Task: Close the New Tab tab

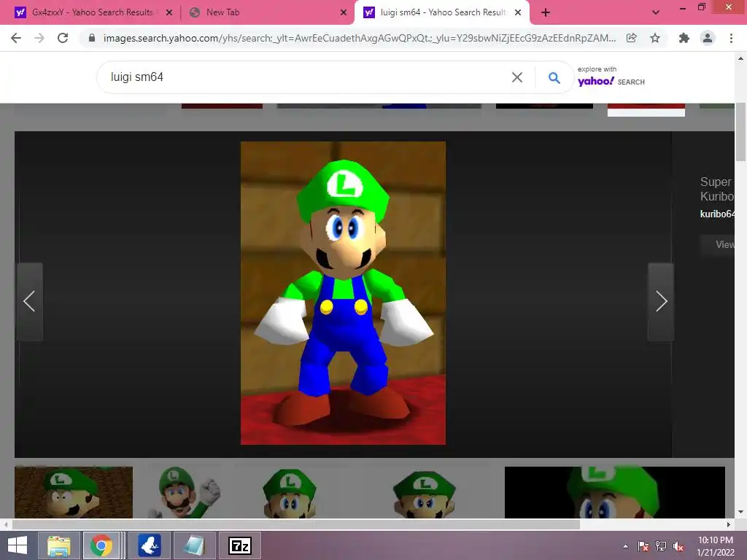Action: [x=344, y=12]
